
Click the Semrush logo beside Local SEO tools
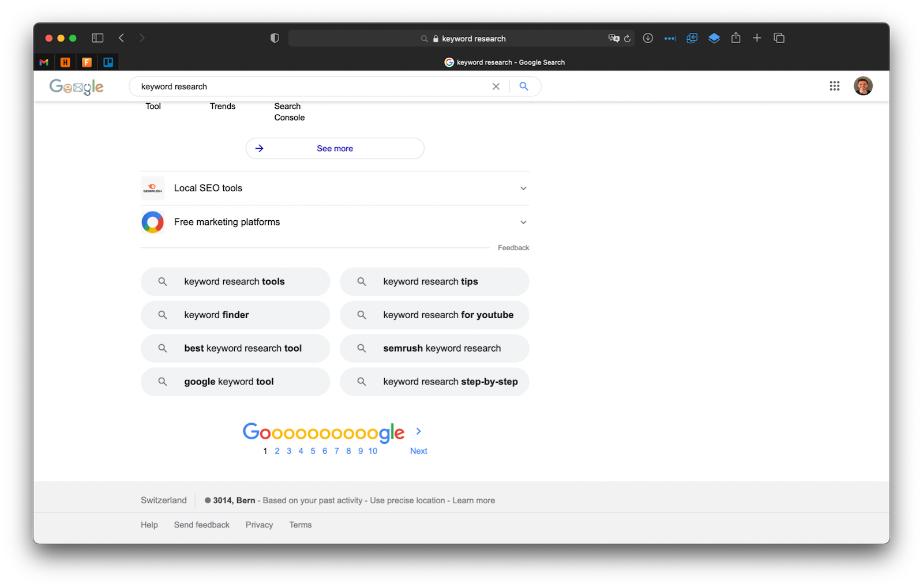153,189
